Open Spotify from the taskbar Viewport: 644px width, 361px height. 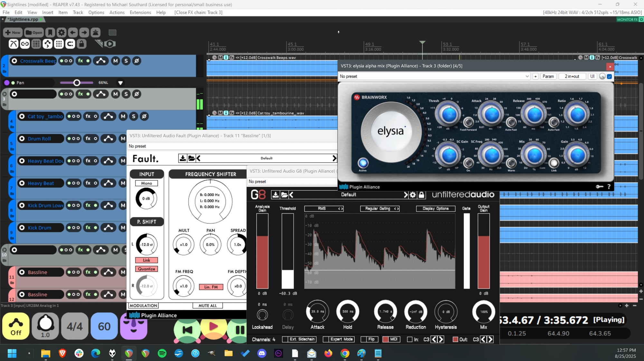click(162, 353)
